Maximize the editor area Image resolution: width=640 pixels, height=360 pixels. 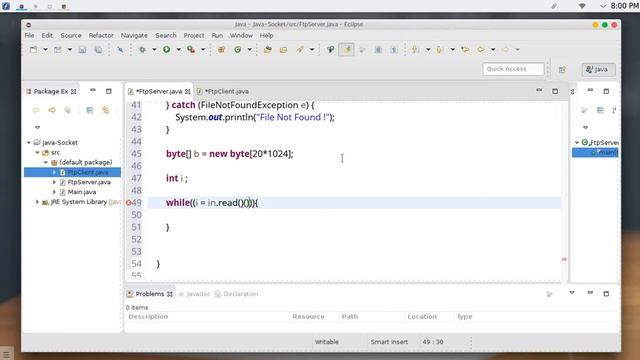555,91
